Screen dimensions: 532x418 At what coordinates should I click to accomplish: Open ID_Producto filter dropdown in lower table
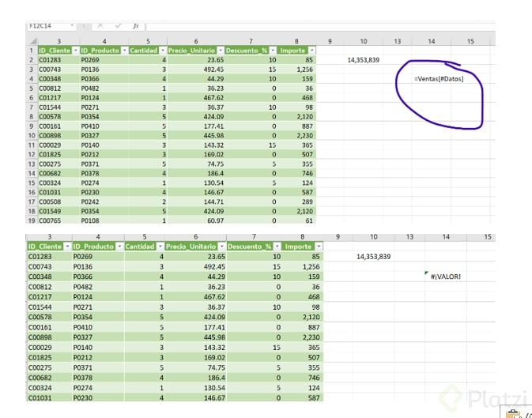(x=119, y=247)
